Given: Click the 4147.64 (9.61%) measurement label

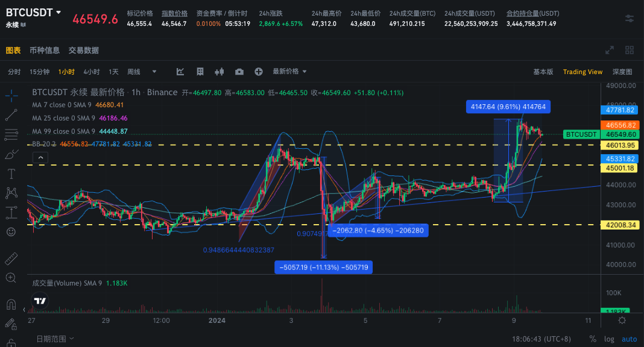Looking at the screenshot, I should point(508,107).
